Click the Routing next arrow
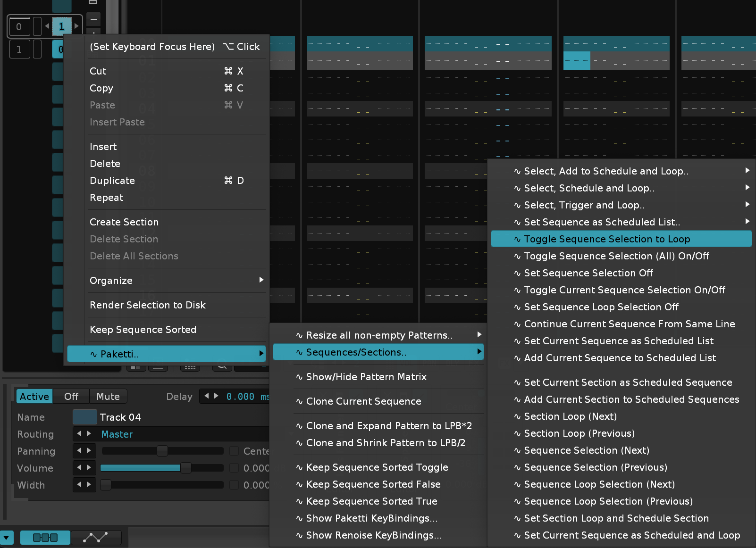This screenshot has width=756, height=548. point(89,434)
